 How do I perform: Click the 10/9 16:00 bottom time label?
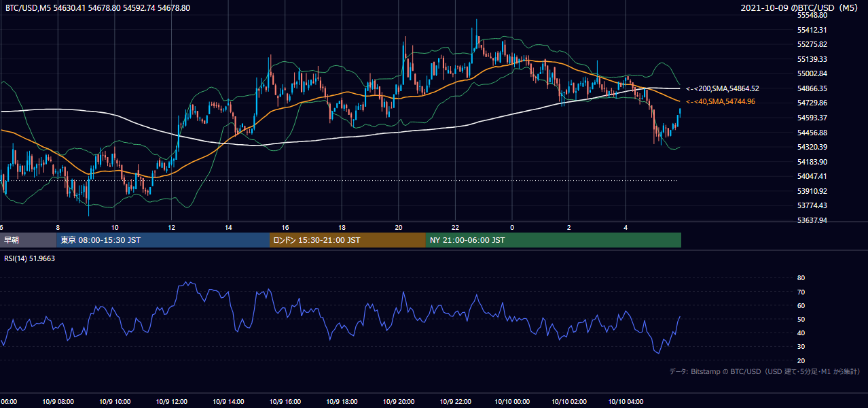[x=285, y=401]
